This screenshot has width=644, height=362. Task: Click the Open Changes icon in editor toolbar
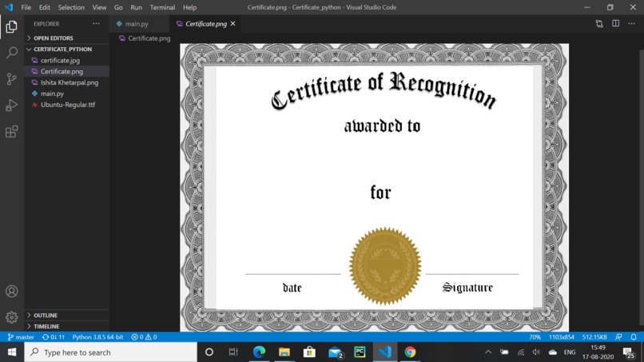(x=599, y=24)
